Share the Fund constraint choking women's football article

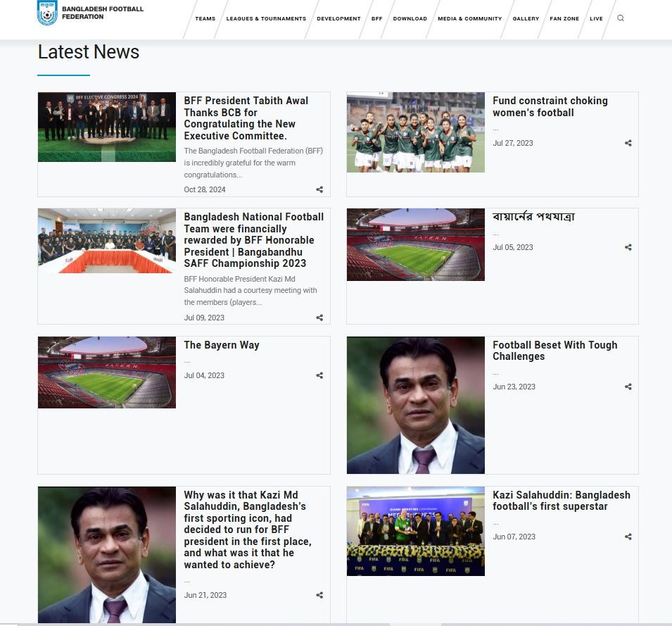(628, 143)
